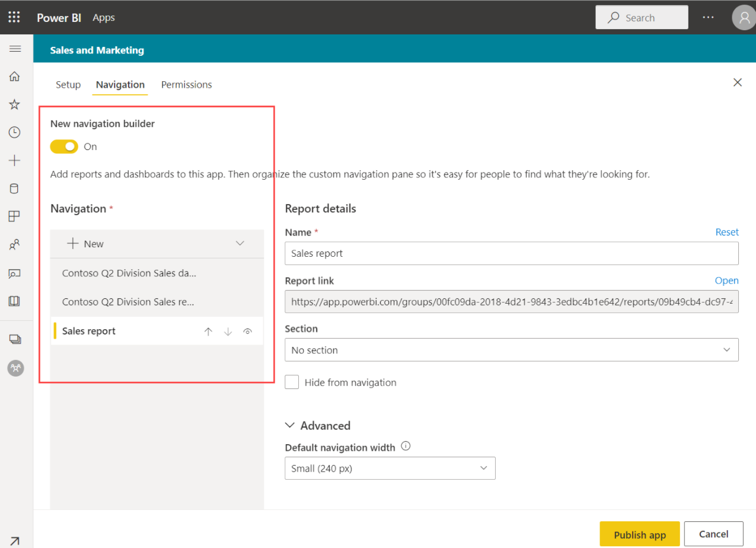
Task: Open the people icon in the sidebar
Action: [x=15, y=244]
